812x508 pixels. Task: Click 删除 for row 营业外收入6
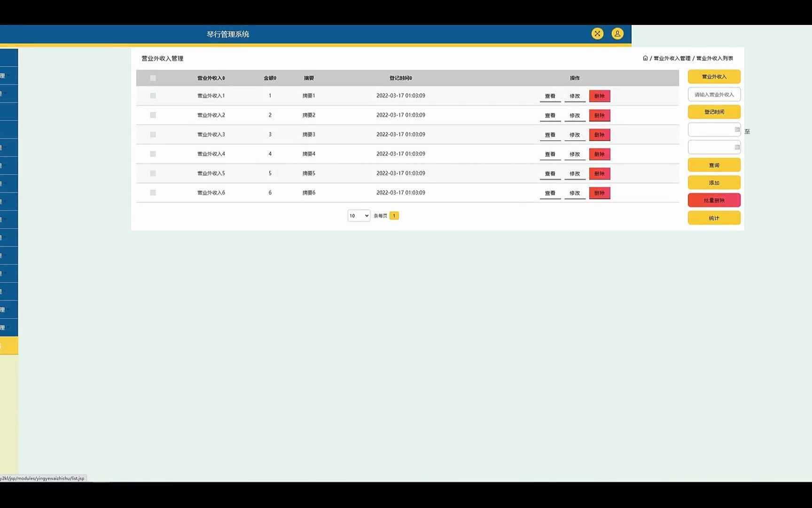600,193
